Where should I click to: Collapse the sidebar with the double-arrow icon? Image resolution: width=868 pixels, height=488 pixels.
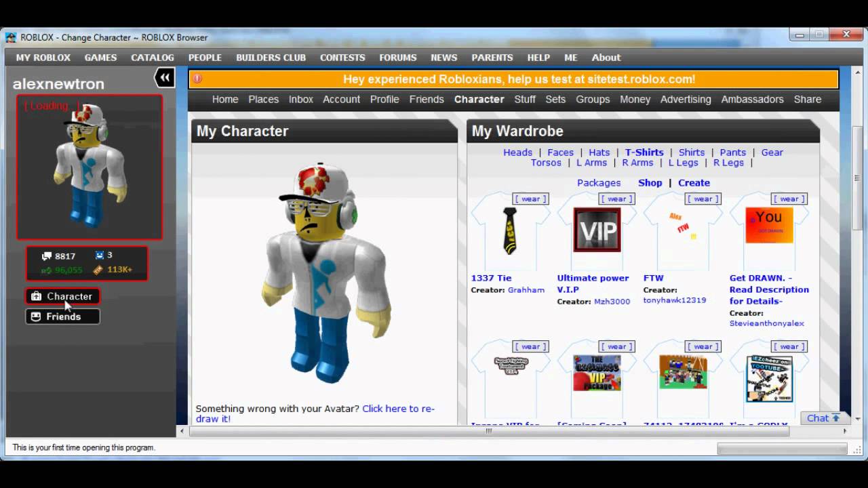[165, 78]
